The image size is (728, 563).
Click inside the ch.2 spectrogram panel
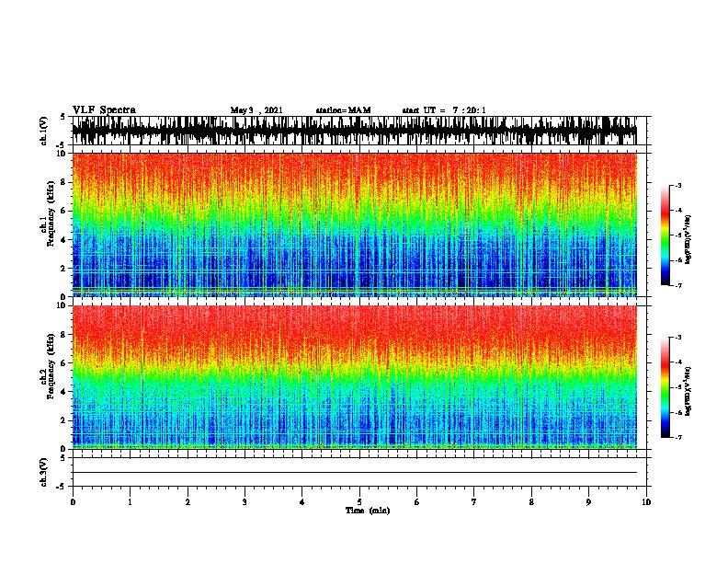click(355, 377)
